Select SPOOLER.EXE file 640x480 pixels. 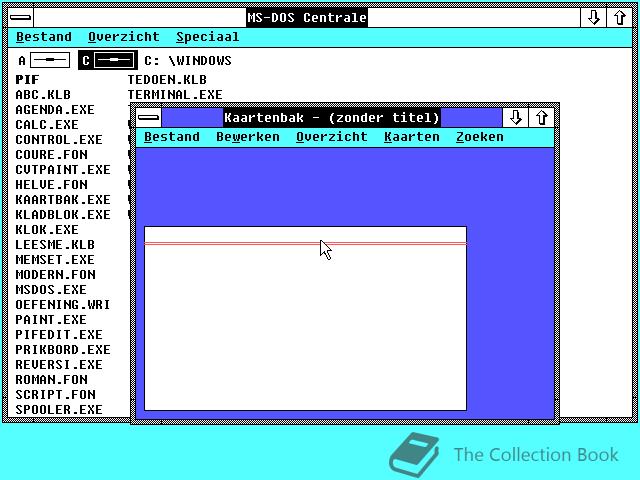59,410
